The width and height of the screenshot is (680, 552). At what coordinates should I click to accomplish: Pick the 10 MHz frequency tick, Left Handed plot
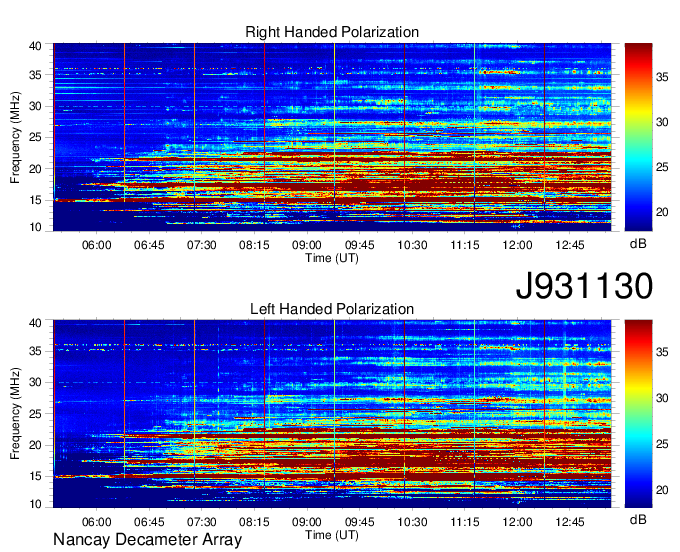(x=35, y=504)
